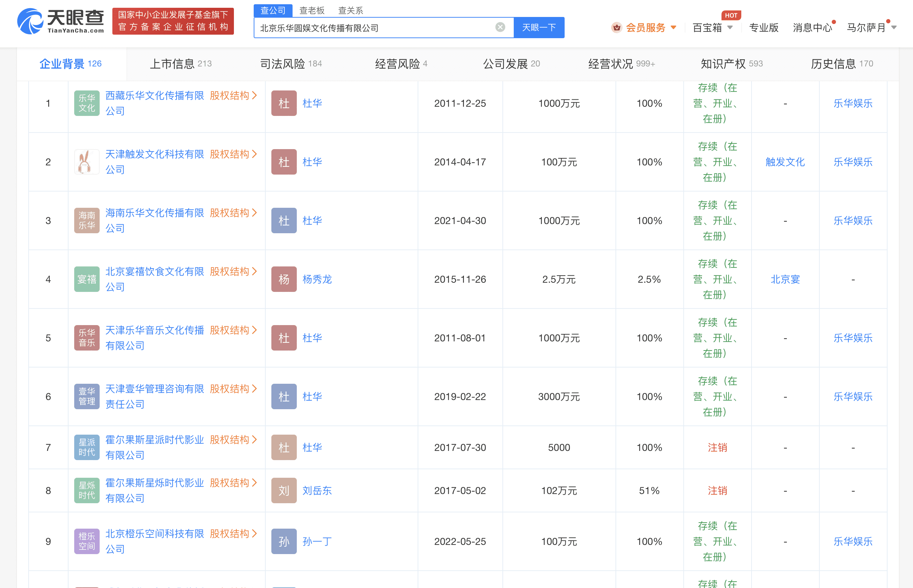
Task: Expand 股权结构 for 天津壹华管理咨询
Action: (x=234, y=389)
